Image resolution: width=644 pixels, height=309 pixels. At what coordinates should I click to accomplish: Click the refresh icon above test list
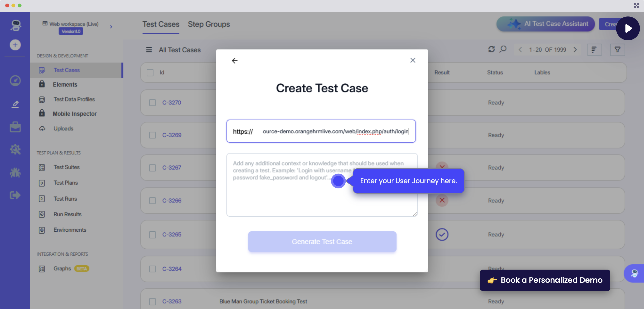(491, 49)
